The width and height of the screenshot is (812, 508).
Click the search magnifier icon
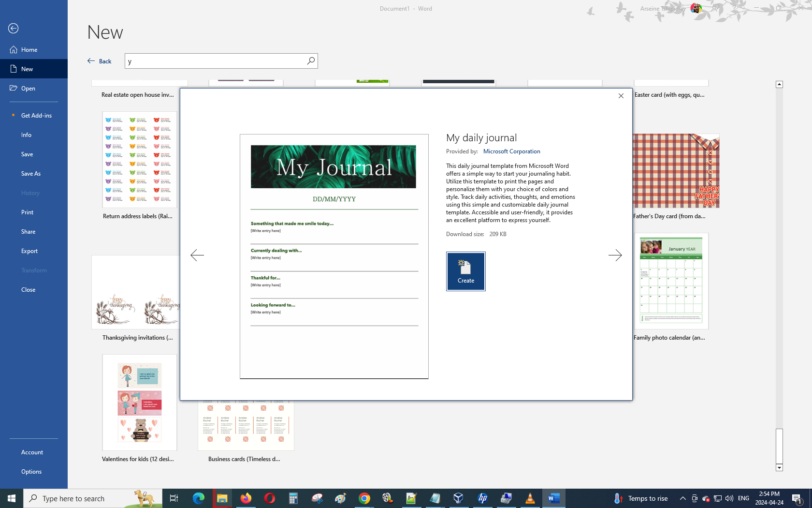311,61
